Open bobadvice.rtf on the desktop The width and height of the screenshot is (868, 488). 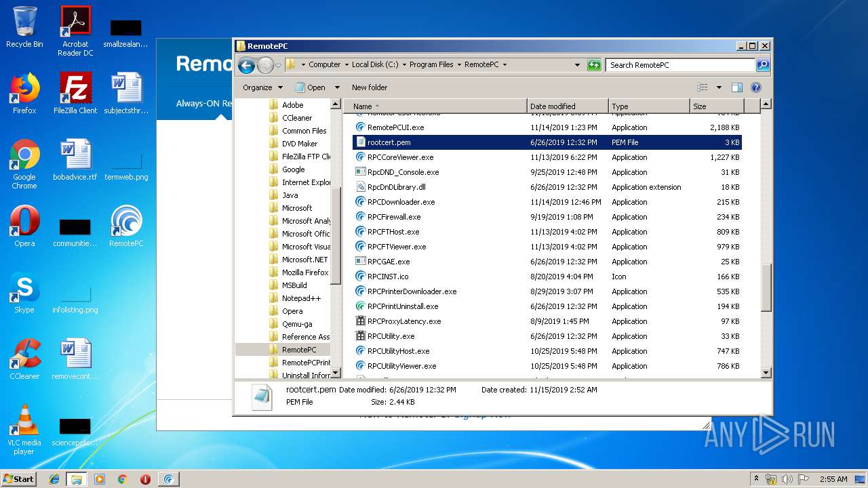[75, 160]
